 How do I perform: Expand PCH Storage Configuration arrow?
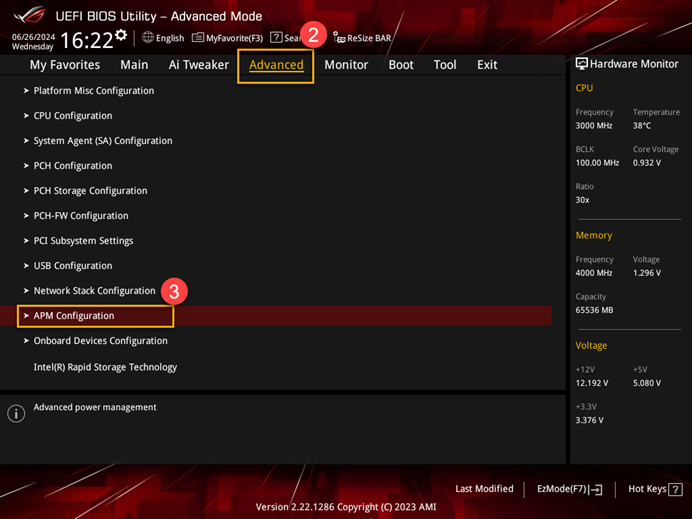pos(26,191)
